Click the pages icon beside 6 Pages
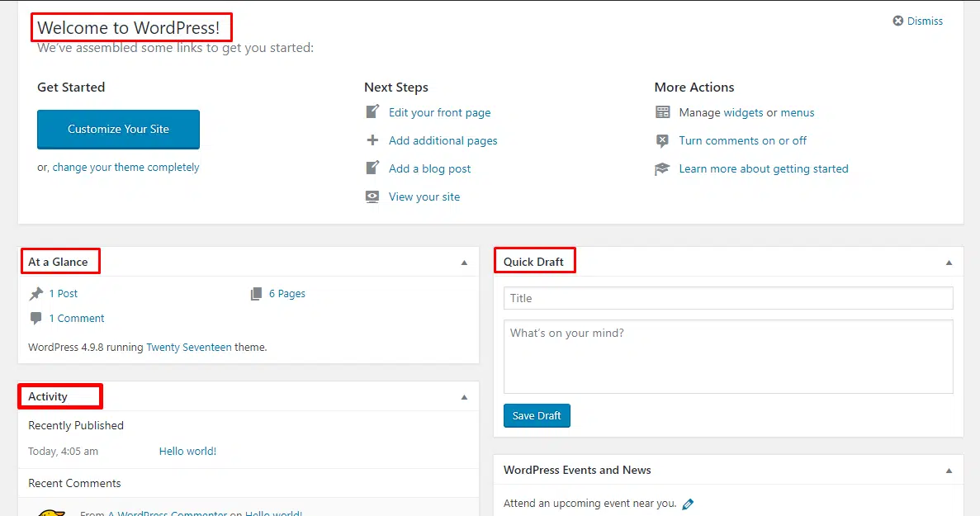This screenshot has width=980, height=516. 256,293
